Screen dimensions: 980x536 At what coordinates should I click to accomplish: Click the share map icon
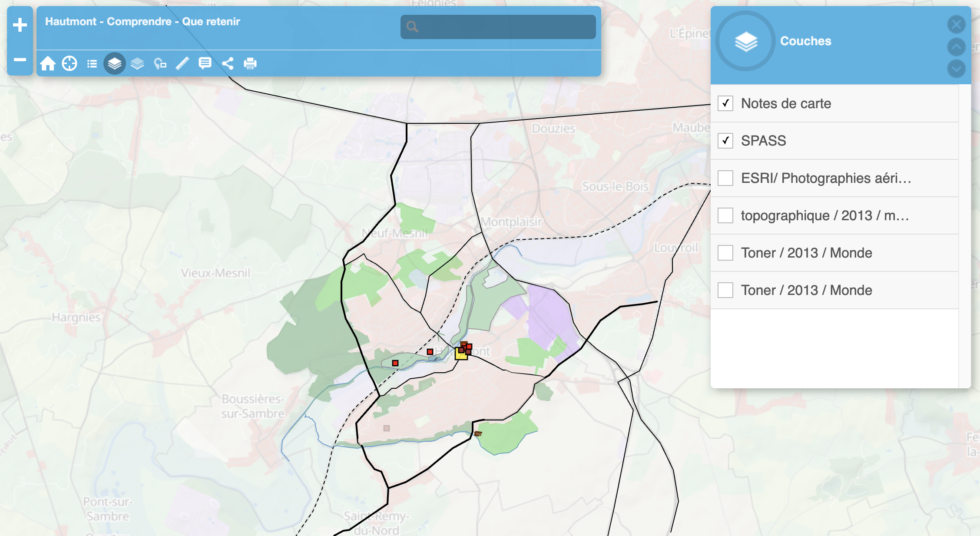(228, 63)
